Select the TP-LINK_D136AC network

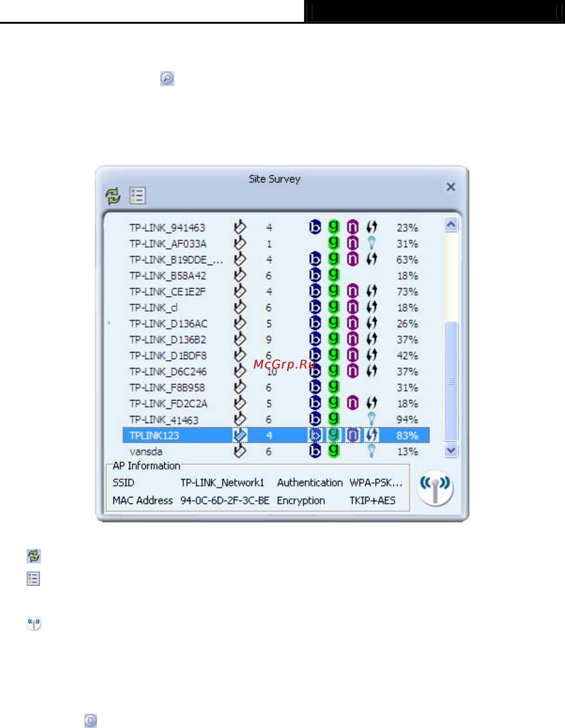(x=276, y=324)
